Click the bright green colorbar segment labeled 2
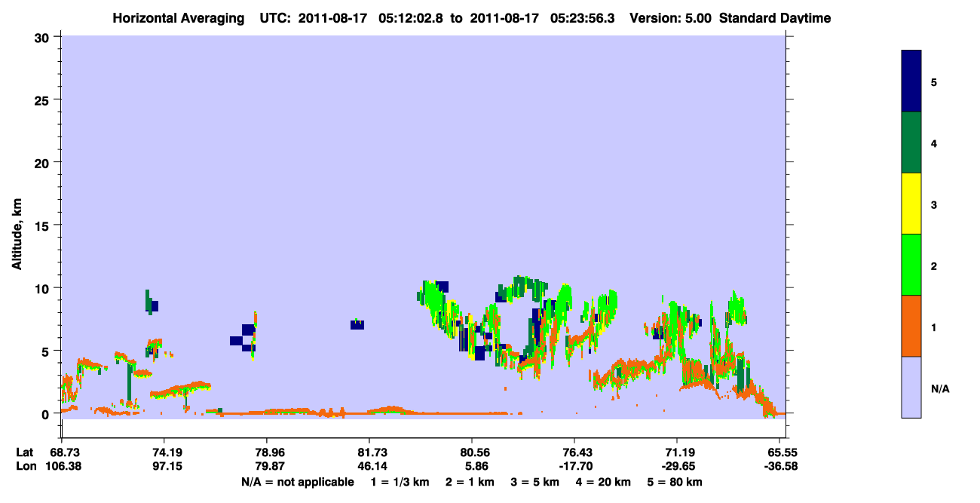The width and height of the screenshot is (980, 503). (911, 265)
